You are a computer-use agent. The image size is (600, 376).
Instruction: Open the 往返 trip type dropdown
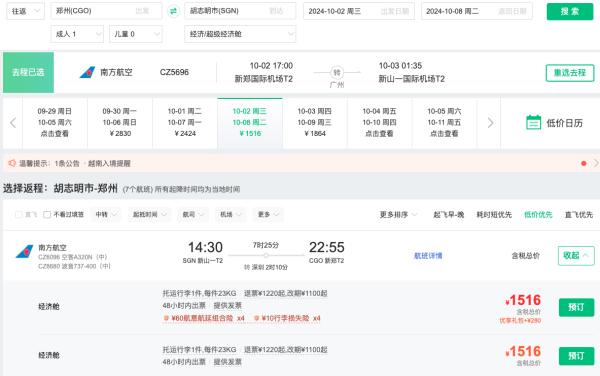(x=26, y=11)
